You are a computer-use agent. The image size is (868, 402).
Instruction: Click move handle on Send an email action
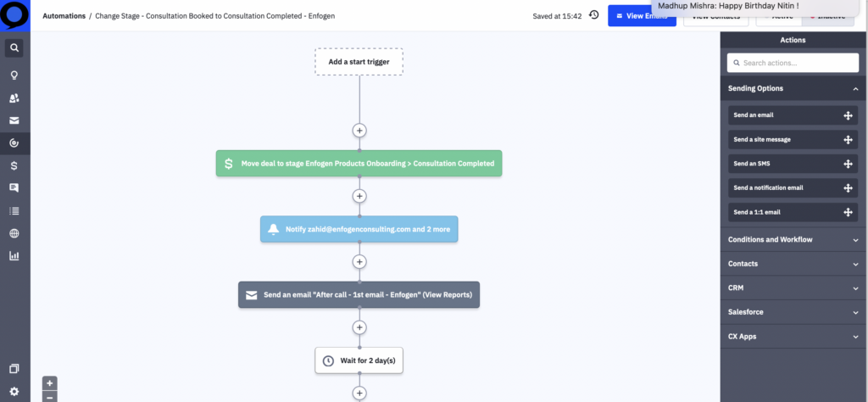(848, 115)
